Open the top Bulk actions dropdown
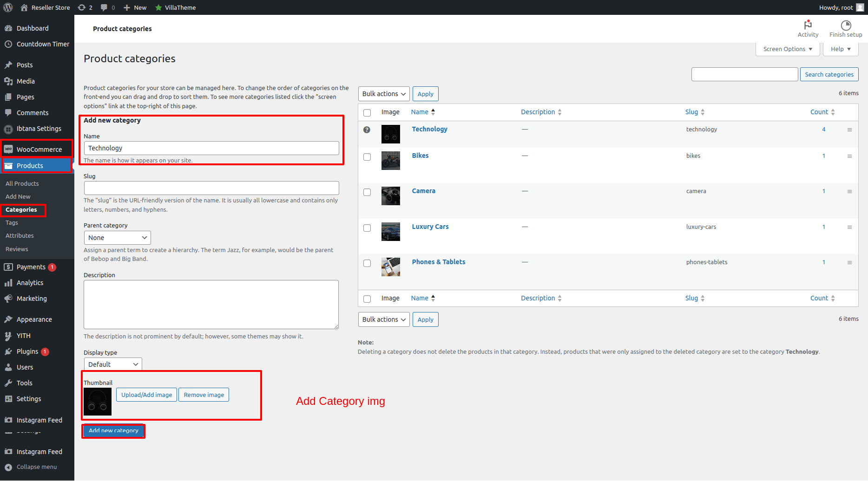The image size is (868, 481). [x=384, y=94]
